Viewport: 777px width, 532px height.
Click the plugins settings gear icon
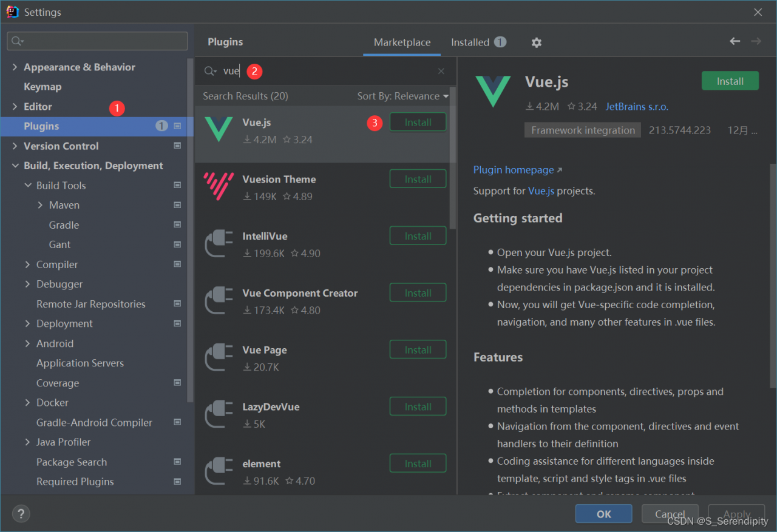point(536,42)
